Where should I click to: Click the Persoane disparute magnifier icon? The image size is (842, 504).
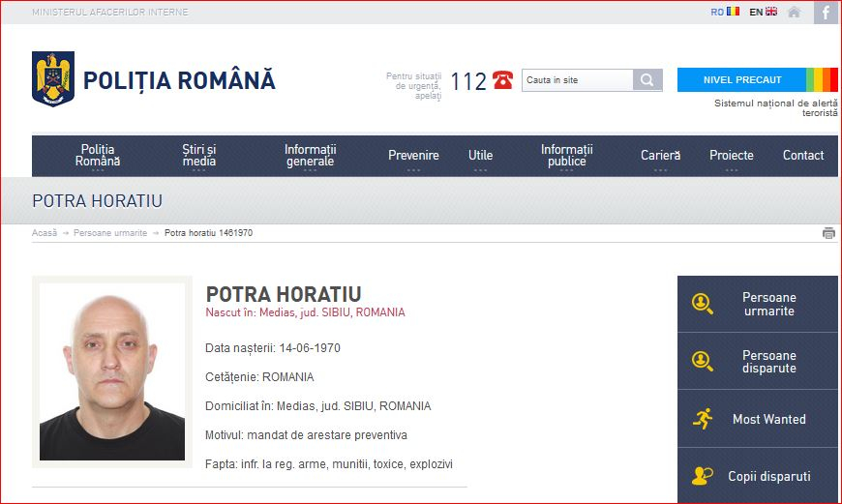click(703, 361)
